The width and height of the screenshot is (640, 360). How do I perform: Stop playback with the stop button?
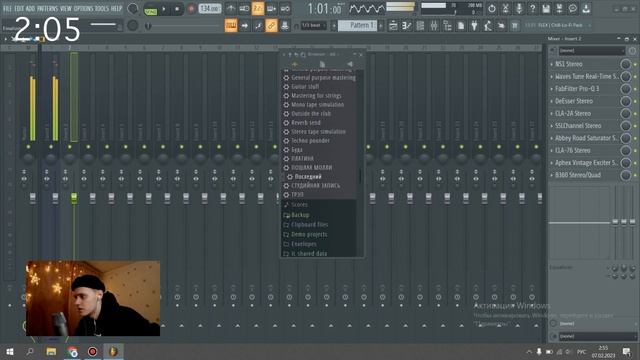point(177,9)
